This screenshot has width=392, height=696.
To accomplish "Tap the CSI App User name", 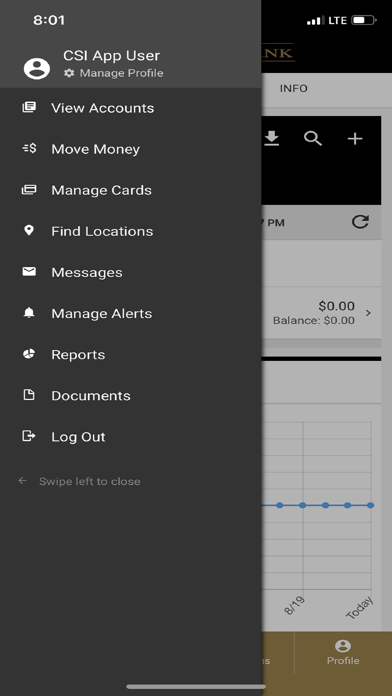I will pos(111,55).
